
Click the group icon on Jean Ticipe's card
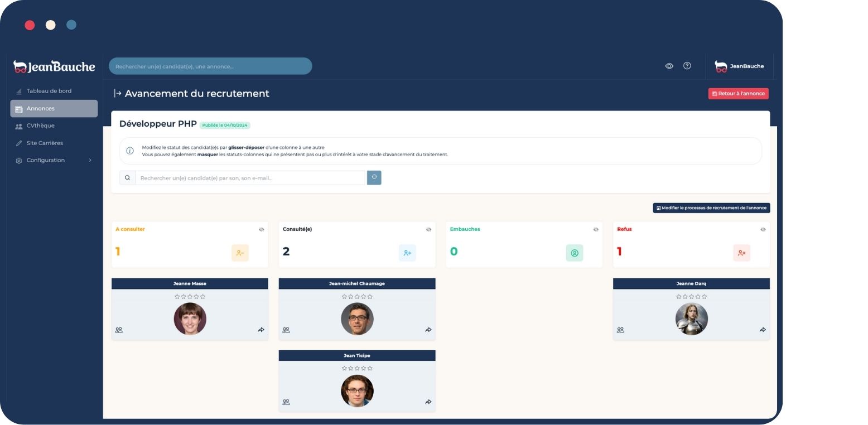coord(286,402)
